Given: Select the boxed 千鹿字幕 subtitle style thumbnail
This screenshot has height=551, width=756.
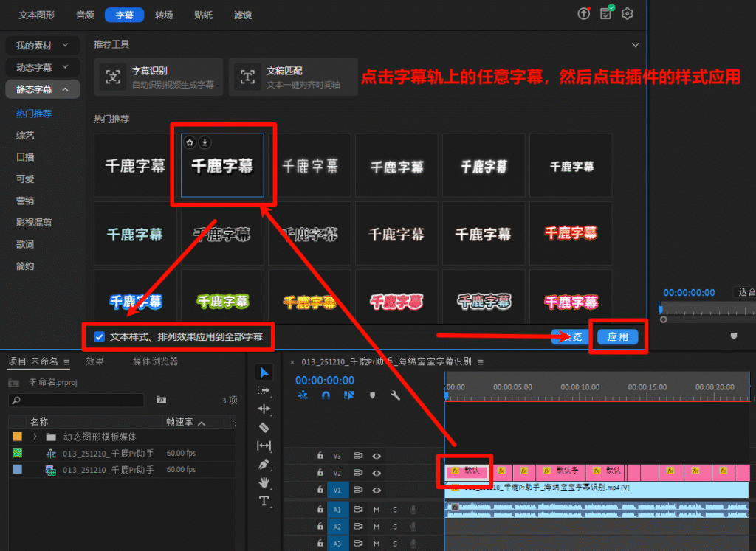Looking at the screenshot, I should pyautogui.click(x=224, y=164).
